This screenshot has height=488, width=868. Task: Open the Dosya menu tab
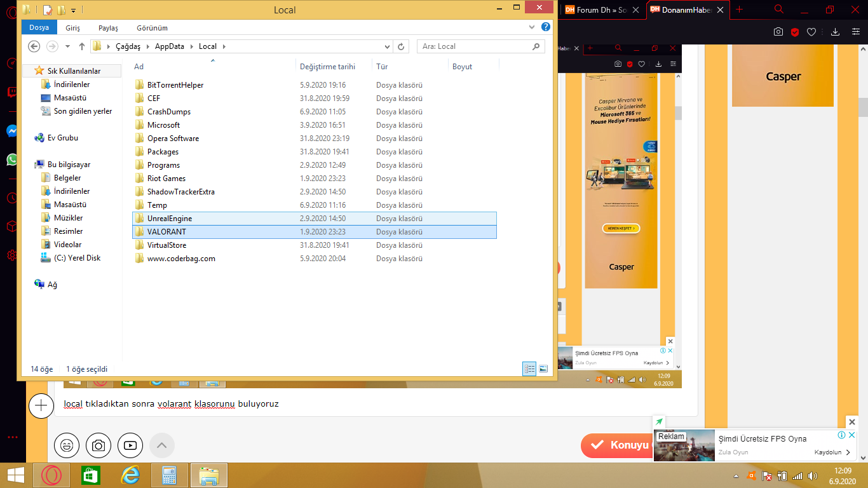(39, 27)
